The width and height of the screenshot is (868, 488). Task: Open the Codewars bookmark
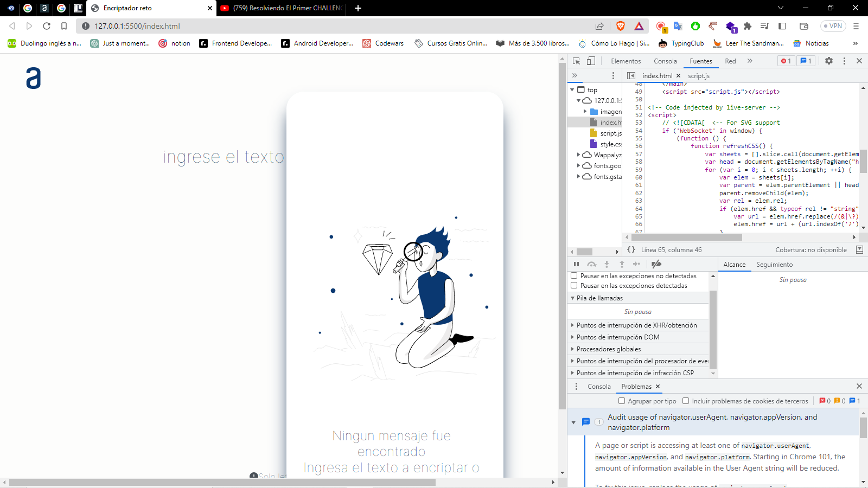click(x=383, y=43)
